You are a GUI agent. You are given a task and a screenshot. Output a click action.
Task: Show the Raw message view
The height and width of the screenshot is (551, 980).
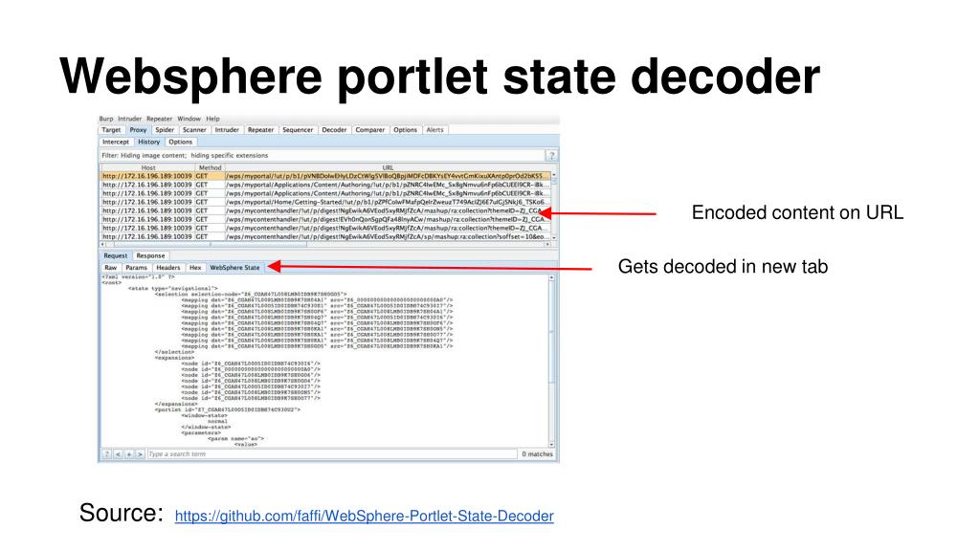(111, 268)
